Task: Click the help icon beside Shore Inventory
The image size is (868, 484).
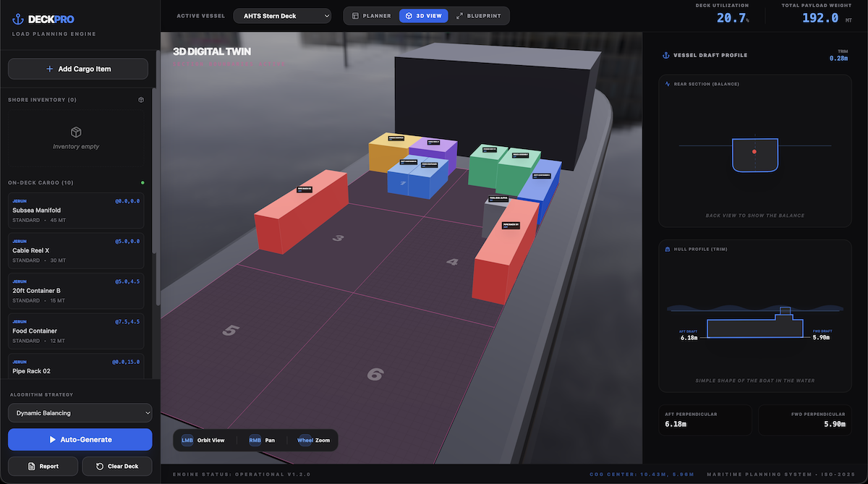Action: coord(141,99)
